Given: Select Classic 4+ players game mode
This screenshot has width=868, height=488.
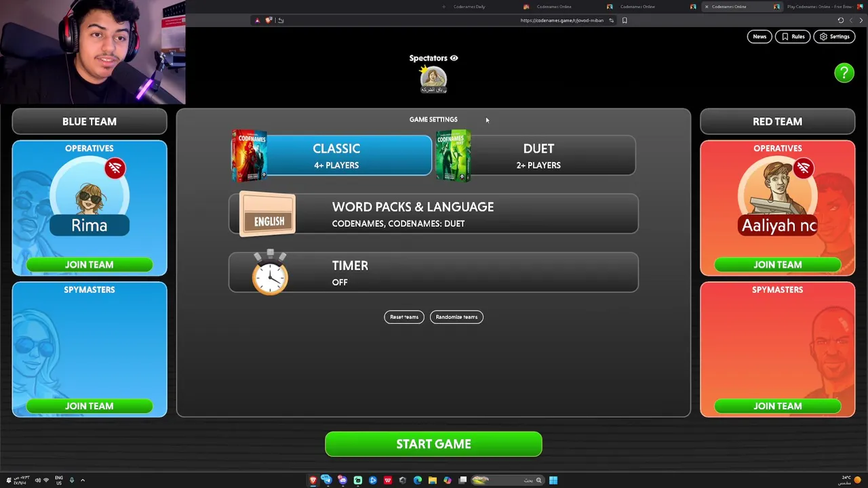Looking at the screenshot, I should pyautogui.click(x=332, y=155).
